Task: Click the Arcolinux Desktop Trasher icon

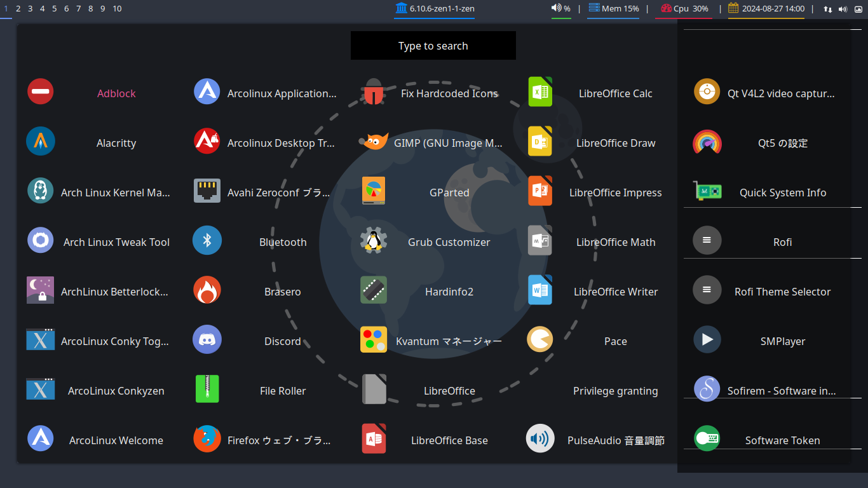Action: pos(207,141)
